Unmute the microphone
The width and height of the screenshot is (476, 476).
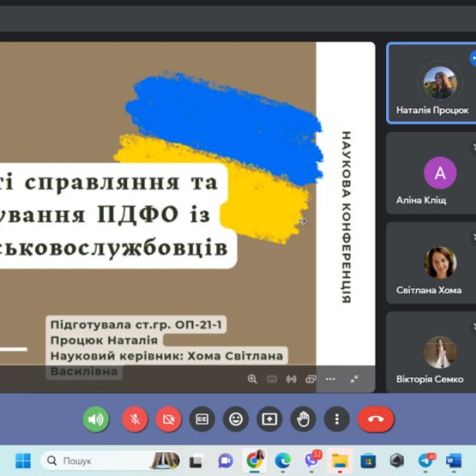[135, 420]
